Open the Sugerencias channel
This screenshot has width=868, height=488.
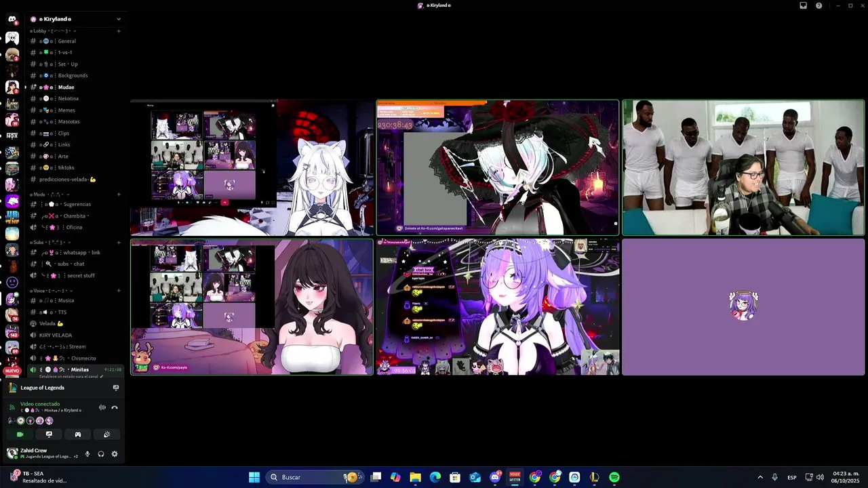(75, 205)
